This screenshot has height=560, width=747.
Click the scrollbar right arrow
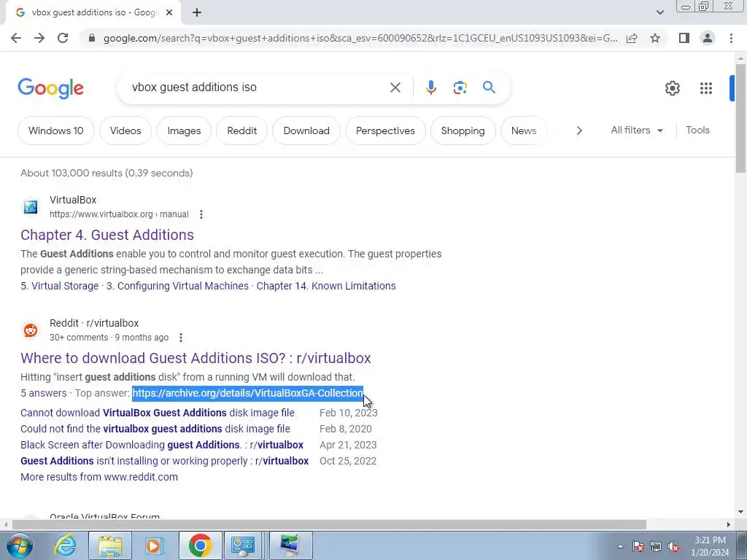coord(729,525)
